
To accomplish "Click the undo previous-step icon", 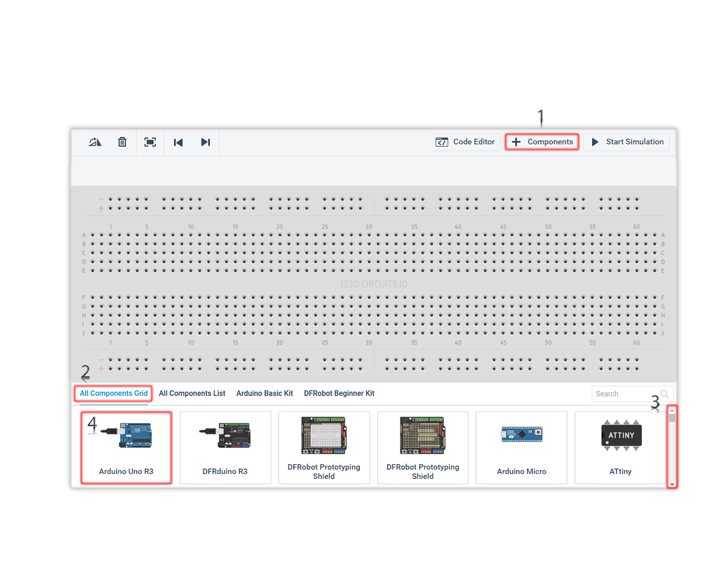I will click(178, 142).
